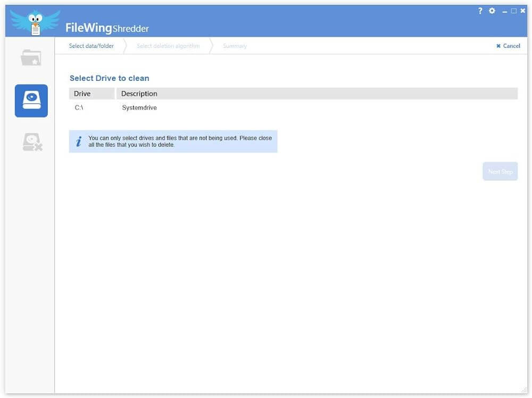Screen dimensions: 532x398
Task: Minimize the FileWing Shredder window
Action: tap(504, 12)
